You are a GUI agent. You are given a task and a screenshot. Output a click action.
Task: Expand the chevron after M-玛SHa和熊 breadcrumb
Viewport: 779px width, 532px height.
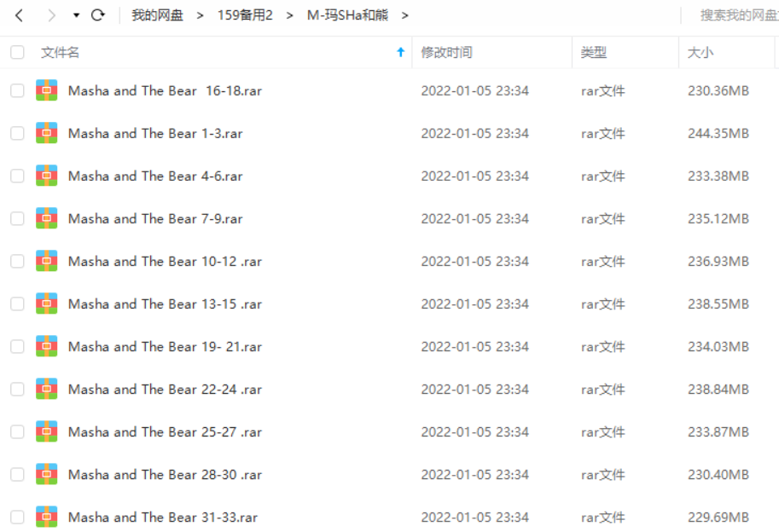pyautogui.click(x=405, y=16)
